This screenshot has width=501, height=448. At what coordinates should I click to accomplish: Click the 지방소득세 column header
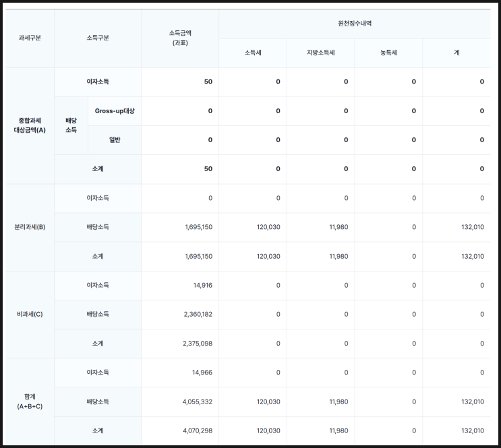321,53
